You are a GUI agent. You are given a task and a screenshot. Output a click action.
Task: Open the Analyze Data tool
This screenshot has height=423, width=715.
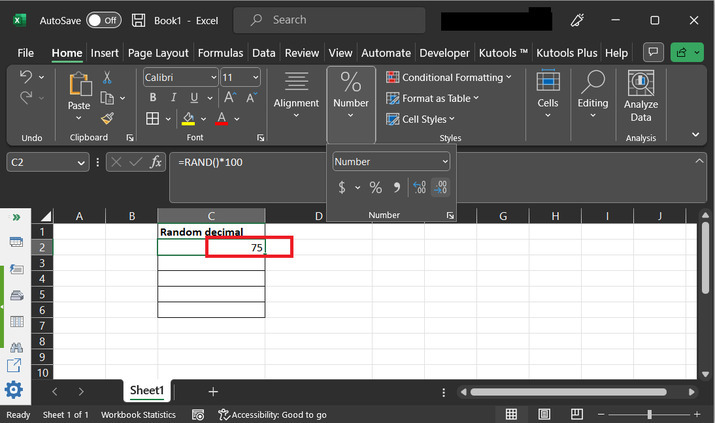tap(640, 97)
